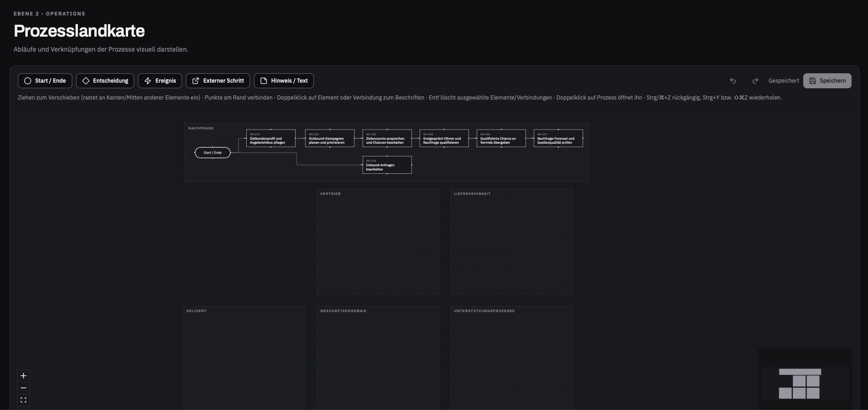Zoom in on the process map

23,376
